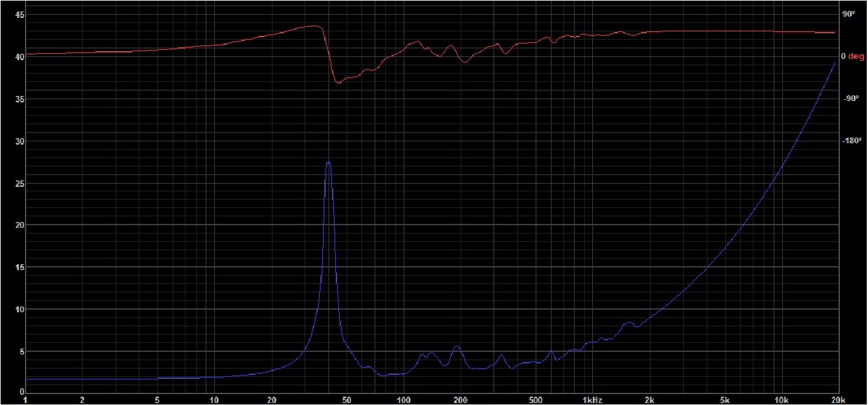
Task: Click the lowest dip of the red phase curve
Action: pyautogui.click(x=338, y=83)
